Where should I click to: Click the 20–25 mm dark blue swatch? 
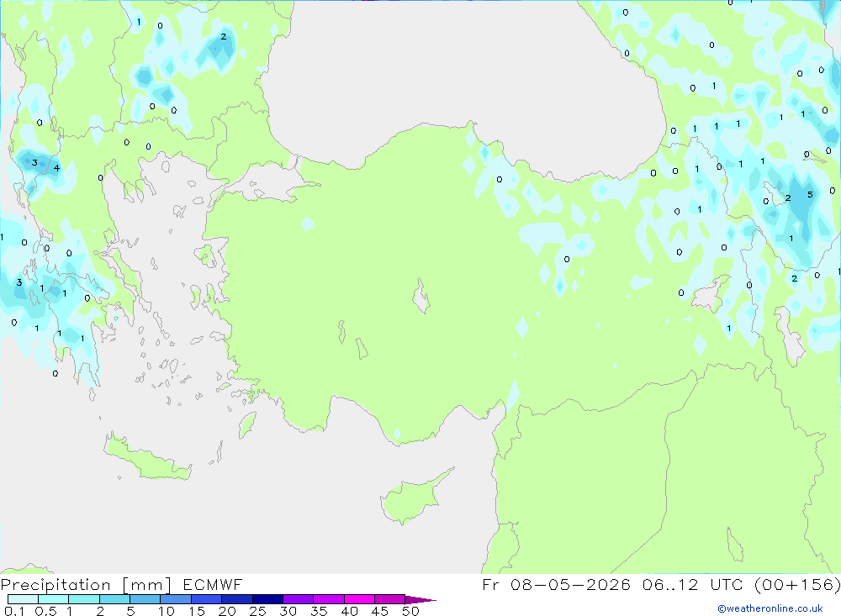pos(236,599)
